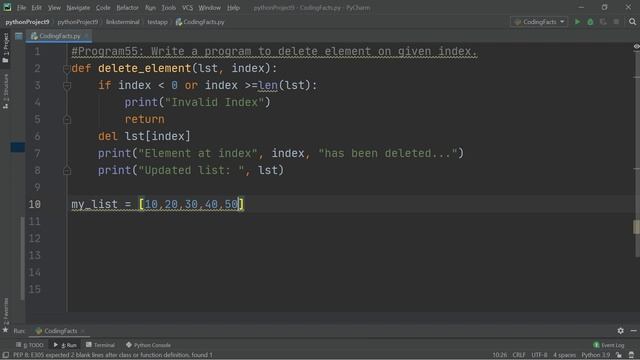Close the CodingFacts.py editor tab
The image size is (640, 360).
[x=86, y=36]
